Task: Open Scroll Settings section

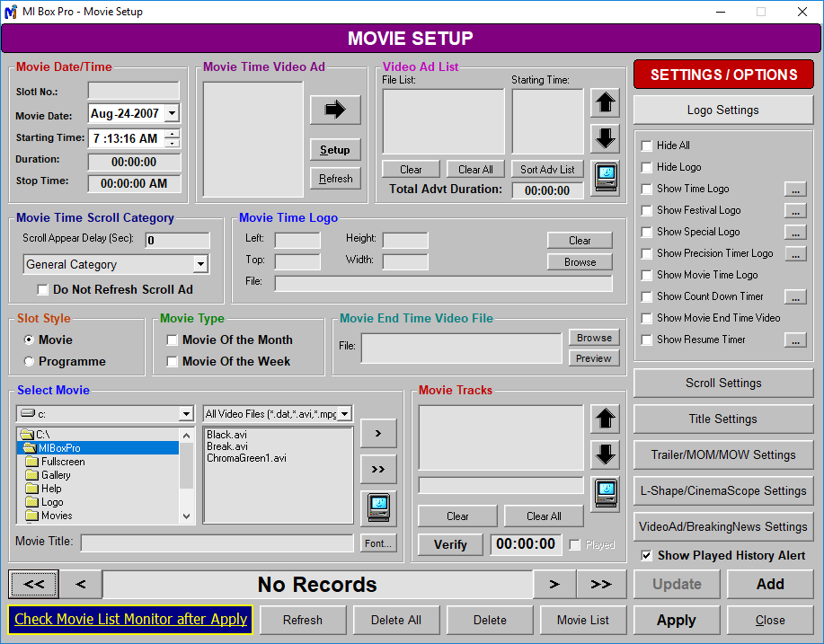Action: (723, 384)
